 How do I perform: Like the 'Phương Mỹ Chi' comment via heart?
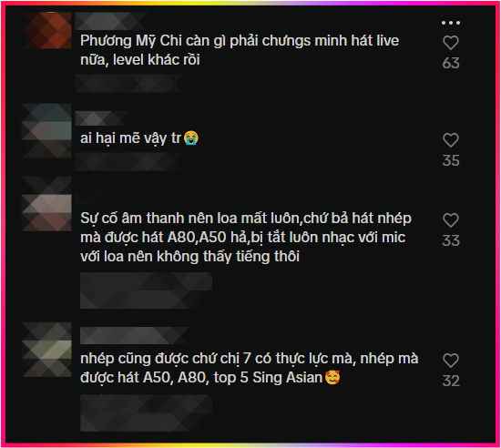(451, 43)
